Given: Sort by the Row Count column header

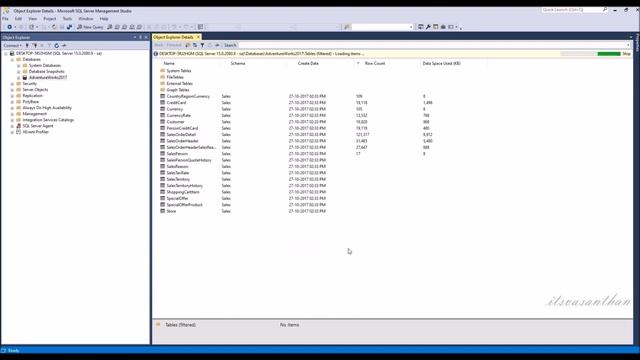Looking at the screenshot, I should tap(375, 64).
